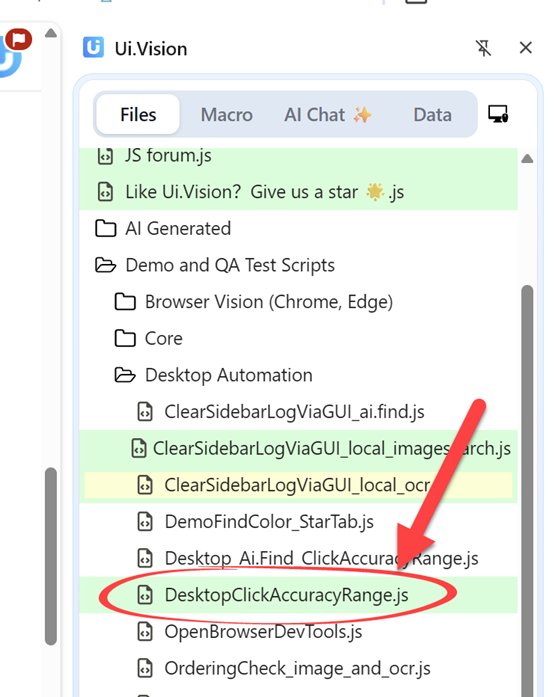Open the AI Chat tab
555x697 pixels.
click(327, 115)
